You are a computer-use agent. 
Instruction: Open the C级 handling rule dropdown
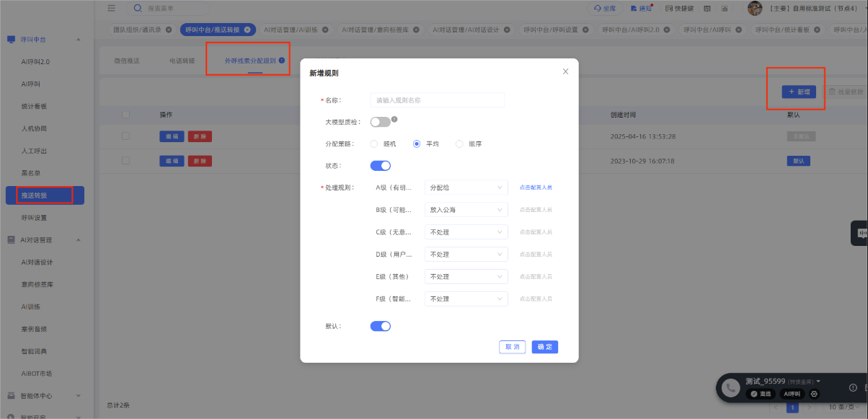466,232
